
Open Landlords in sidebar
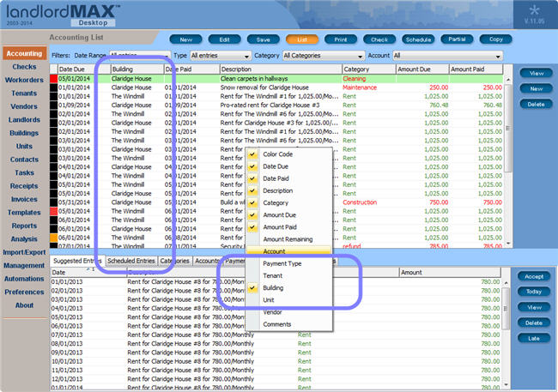24,120
